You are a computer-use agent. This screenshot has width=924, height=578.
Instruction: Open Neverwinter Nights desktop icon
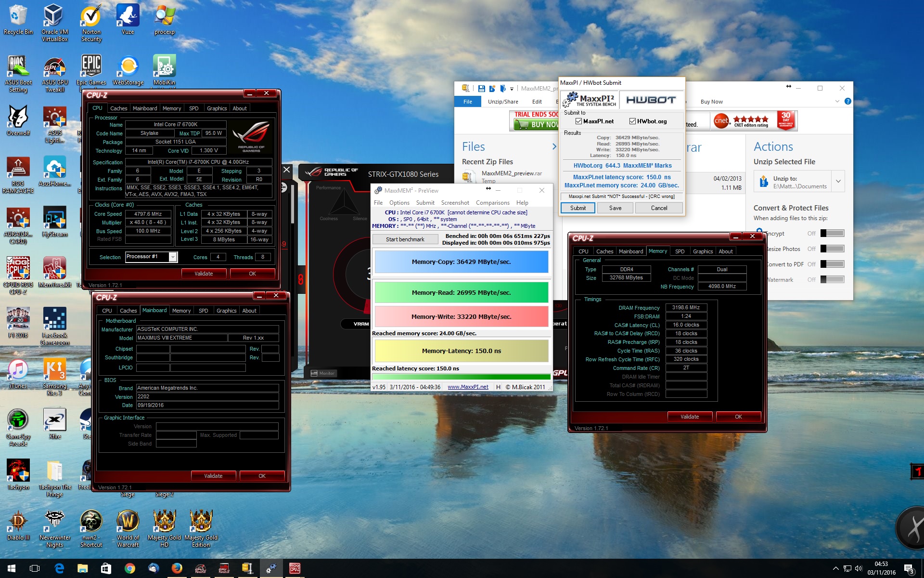(x=54, y=529)
